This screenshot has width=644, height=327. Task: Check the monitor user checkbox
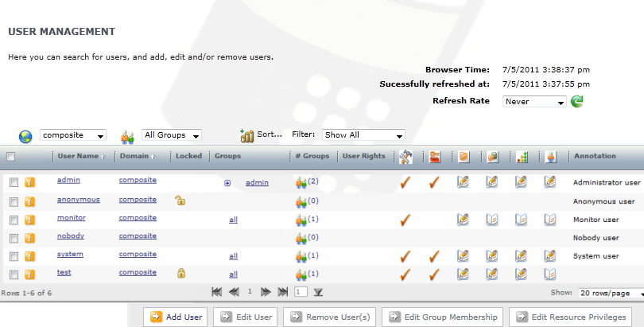coord(14,220)
